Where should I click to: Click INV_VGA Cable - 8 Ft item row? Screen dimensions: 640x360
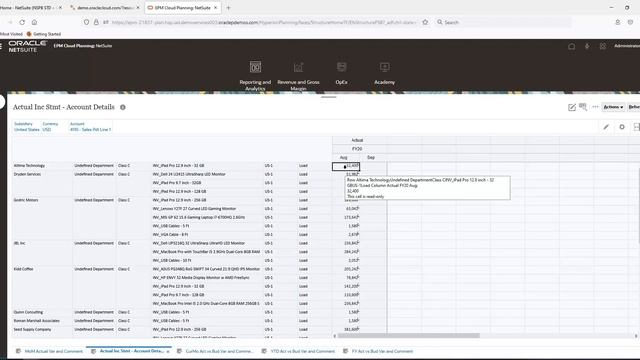[171, 235]
